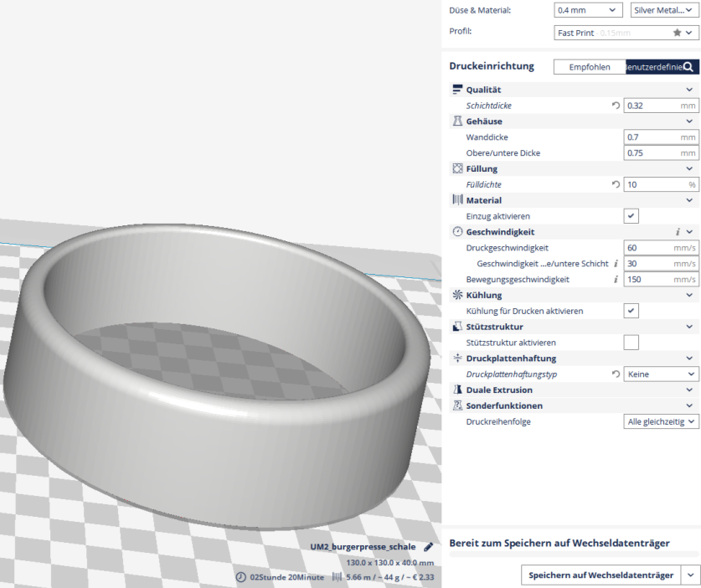Image resolution: width=701 pixels, height=588 pixels.
Task: Click the Wanddicke input field
Action: point(661,137)
